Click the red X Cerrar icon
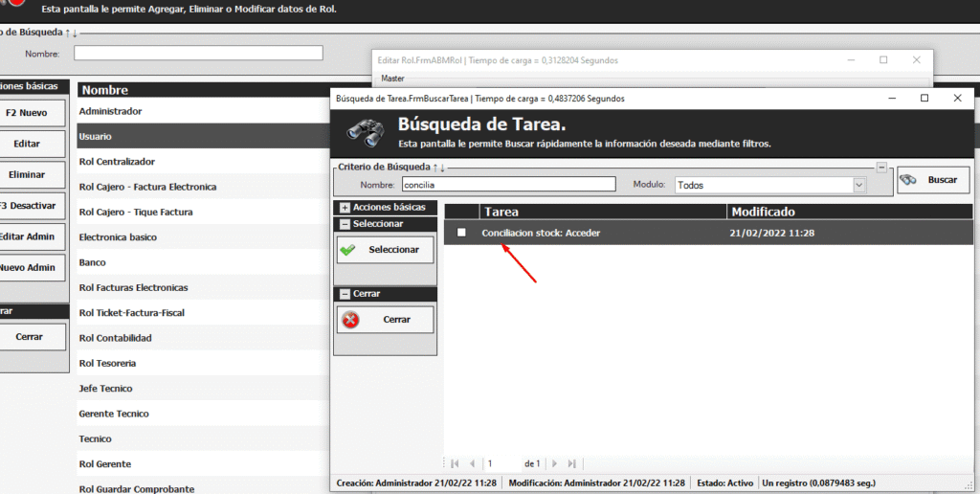980x494 pixels. [350, 320]
